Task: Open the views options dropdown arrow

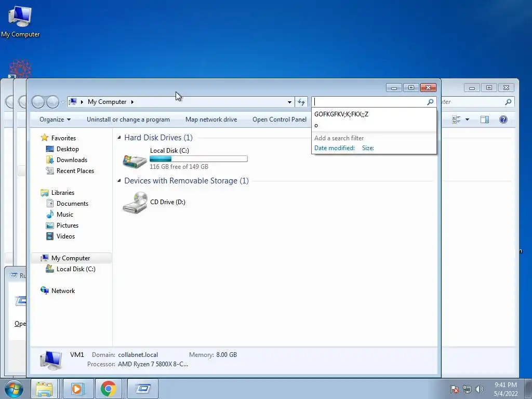Action: pyautogui.click(x=467, y=119)
